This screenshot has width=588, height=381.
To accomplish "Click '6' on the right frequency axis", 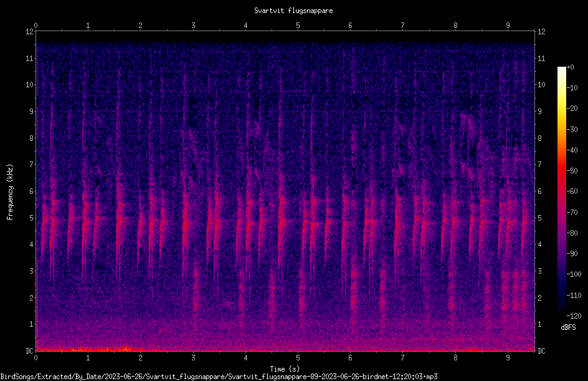I will click(x=539, y=191).
